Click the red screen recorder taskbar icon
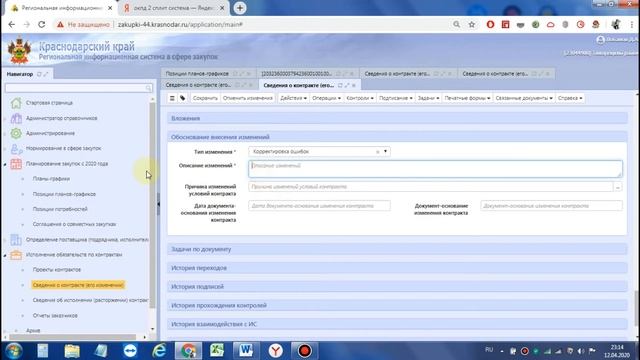 click(x=304, y=351)
